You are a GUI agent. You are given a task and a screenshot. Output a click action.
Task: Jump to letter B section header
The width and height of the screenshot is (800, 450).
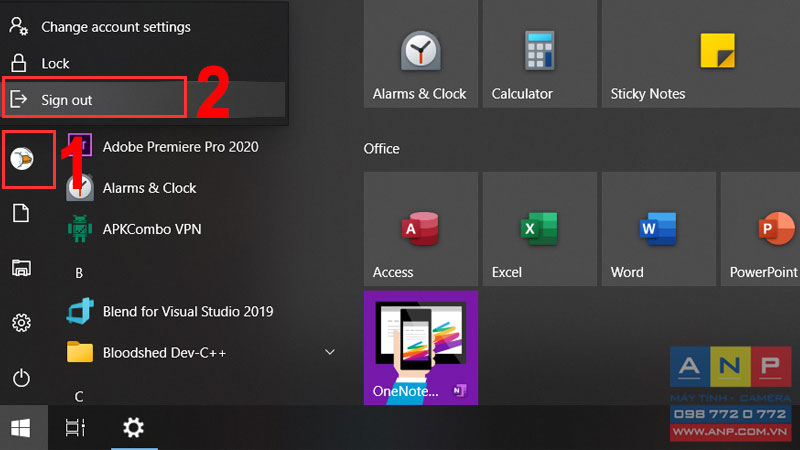click(79, 273)
